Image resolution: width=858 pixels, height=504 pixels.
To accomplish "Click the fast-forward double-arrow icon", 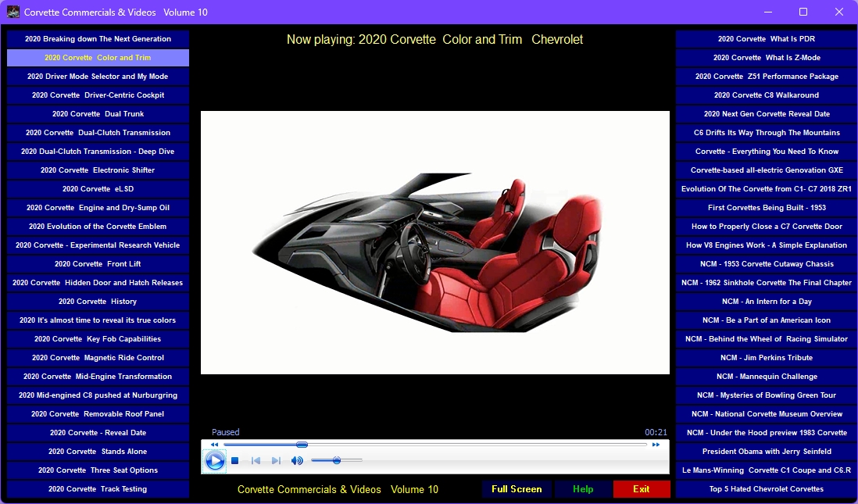I will coord(656,445).
